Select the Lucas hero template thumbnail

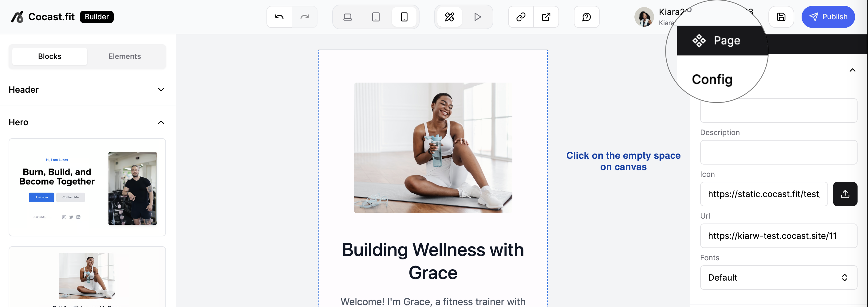pyautogui.click(x=87, y=188)
